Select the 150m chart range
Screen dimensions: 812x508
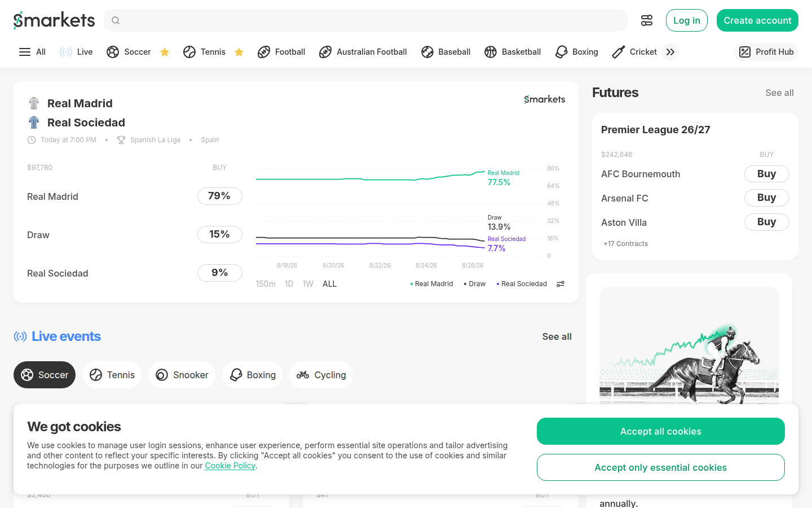266,284
